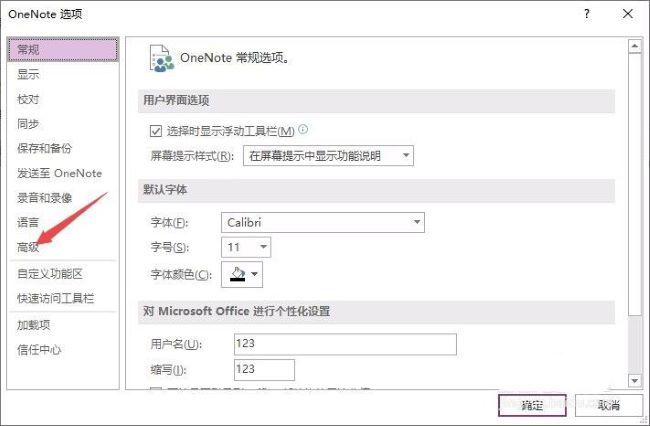Click the user name input field
This screenshot has width=650, height=426.
pos(344,345)
